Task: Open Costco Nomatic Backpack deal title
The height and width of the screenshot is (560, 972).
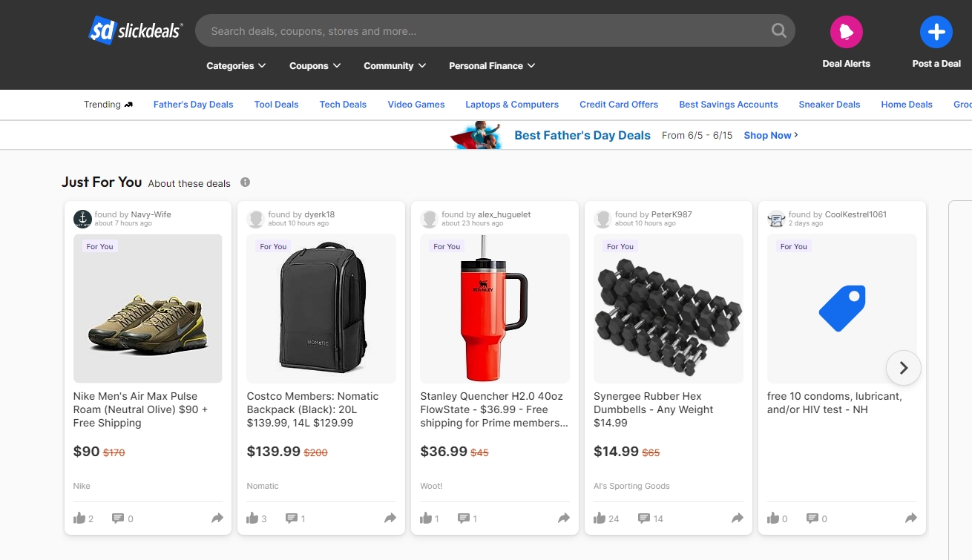Action: [x=313, y=409]
